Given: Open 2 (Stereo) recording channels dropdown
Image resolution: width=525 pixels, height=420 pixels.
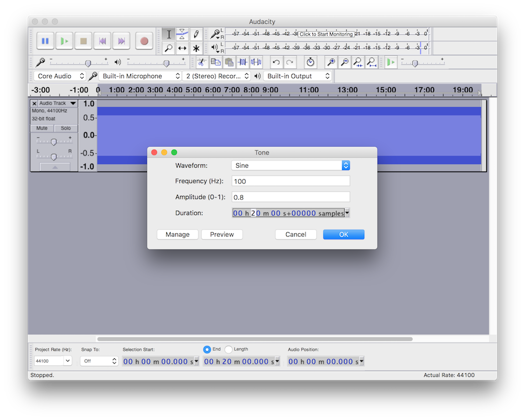Looking at the screenshot, I should pyautogui.click(x=216, y=76).
